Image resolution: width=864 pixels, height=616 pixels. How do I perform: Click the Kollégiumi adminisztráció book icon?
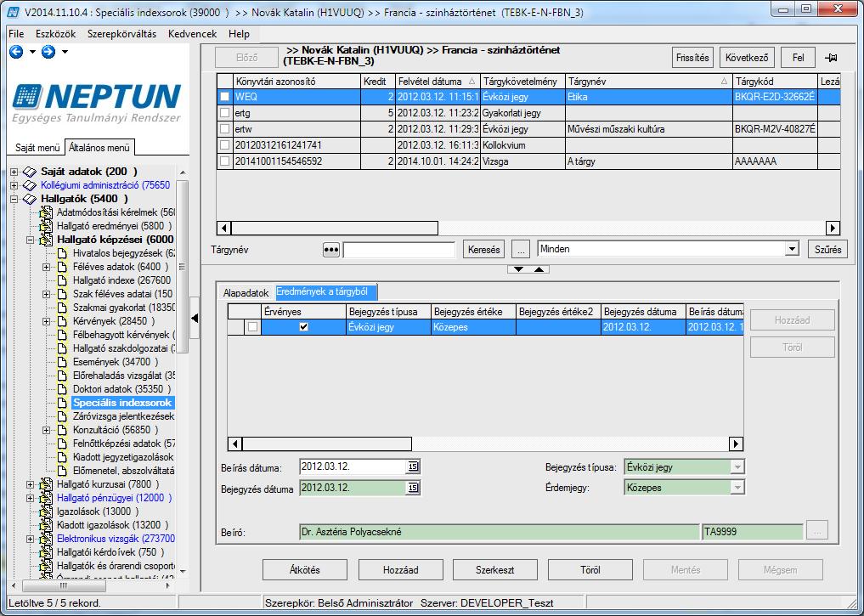pos(30,185)
